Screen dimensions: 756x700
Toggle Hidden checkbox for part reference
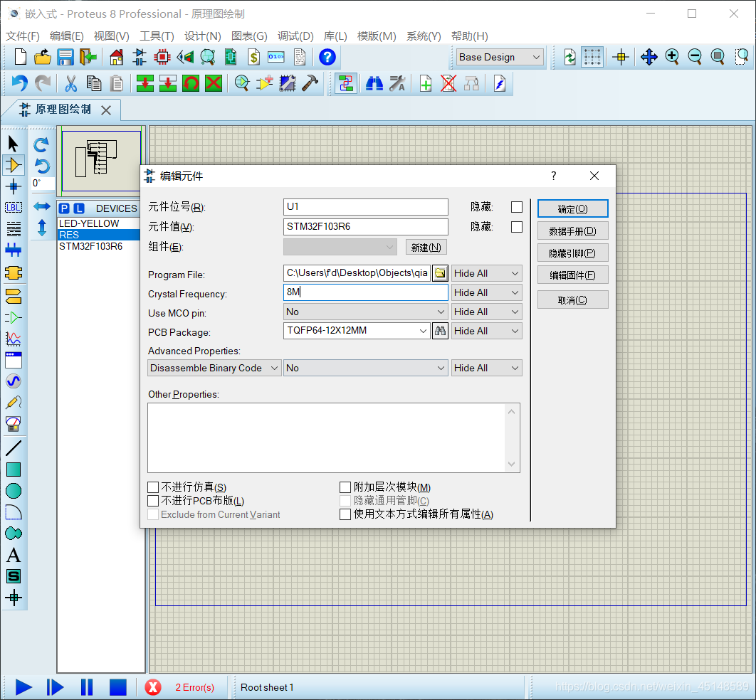point(516,207)
